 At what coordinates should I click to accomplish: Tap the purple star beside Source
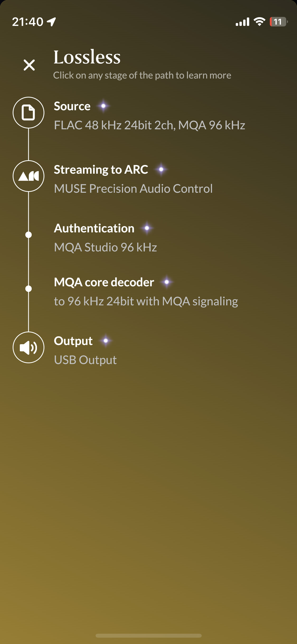coord(103,106)
